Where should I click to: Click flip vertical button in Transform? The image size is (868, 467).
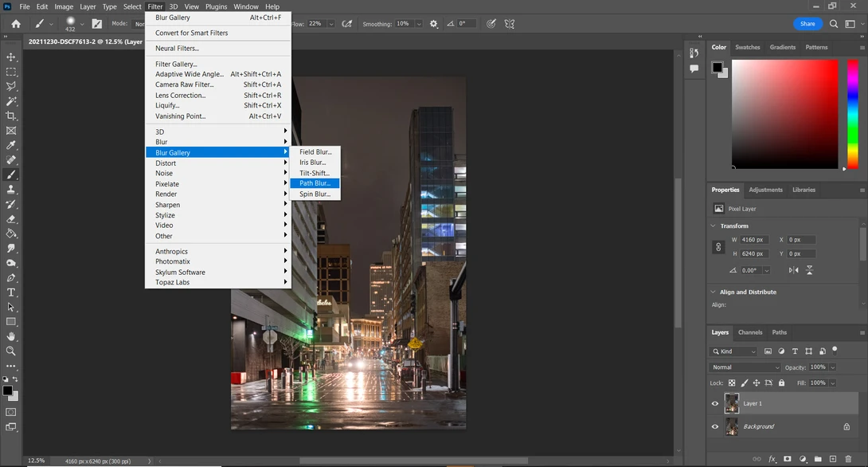(x=809, y=270)
